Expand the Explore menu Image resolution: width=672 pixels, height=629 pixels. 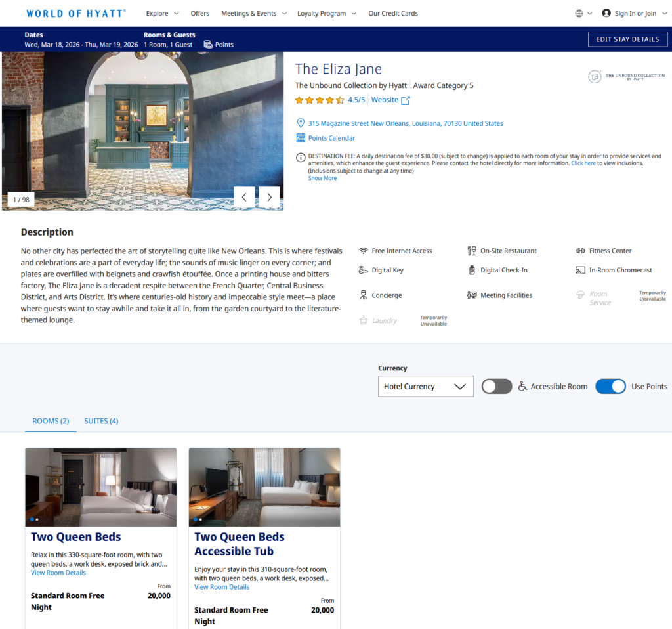[x=162, y=13]
